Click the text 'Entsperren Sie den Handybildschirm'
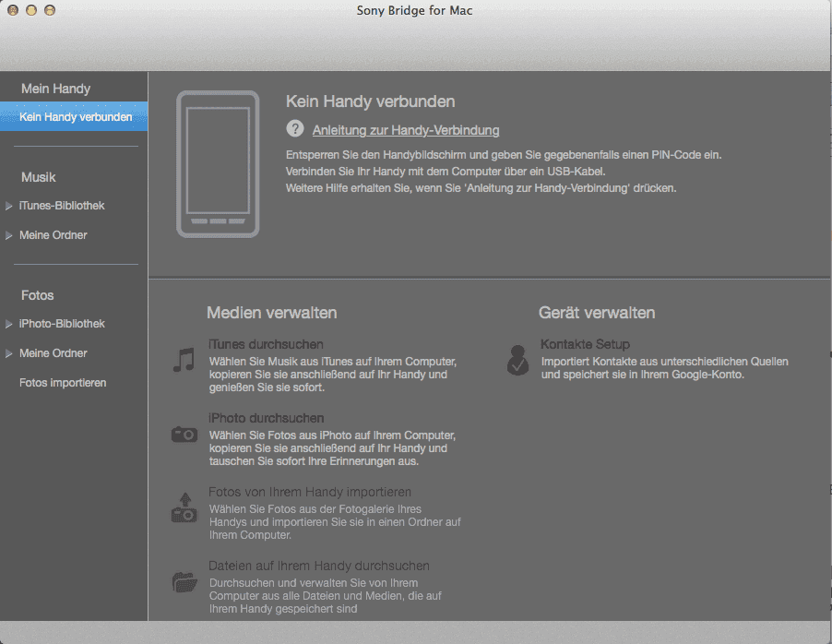 pyautogui.click(x=376, y=155)
